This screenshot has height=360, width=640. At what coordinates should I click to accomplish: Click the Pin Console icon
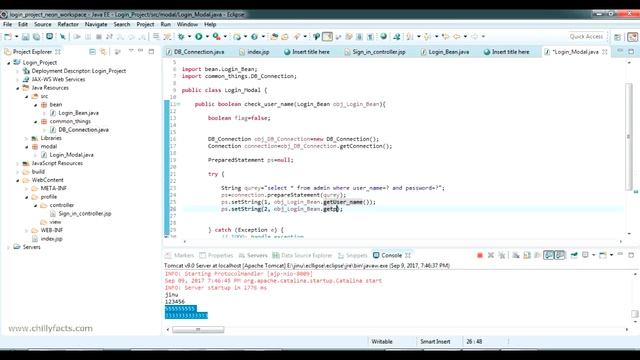point(574,256)
